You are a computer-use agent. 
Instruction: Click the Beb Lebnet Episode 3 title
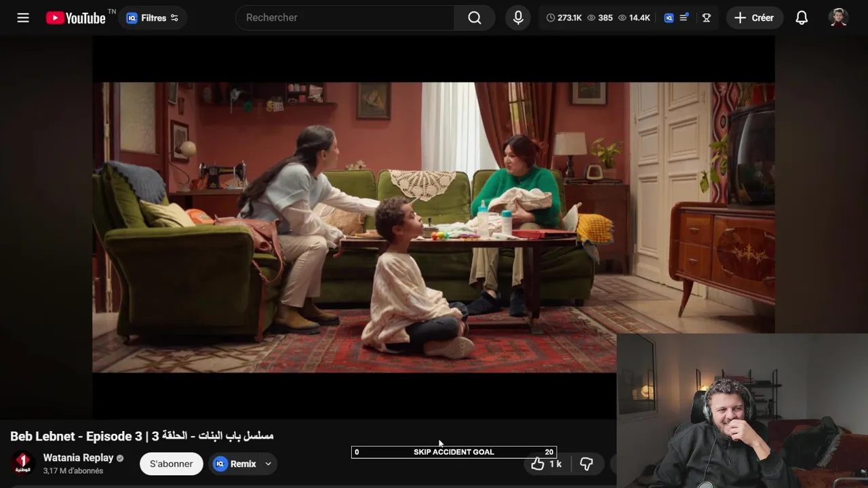(x=142, y=436)
